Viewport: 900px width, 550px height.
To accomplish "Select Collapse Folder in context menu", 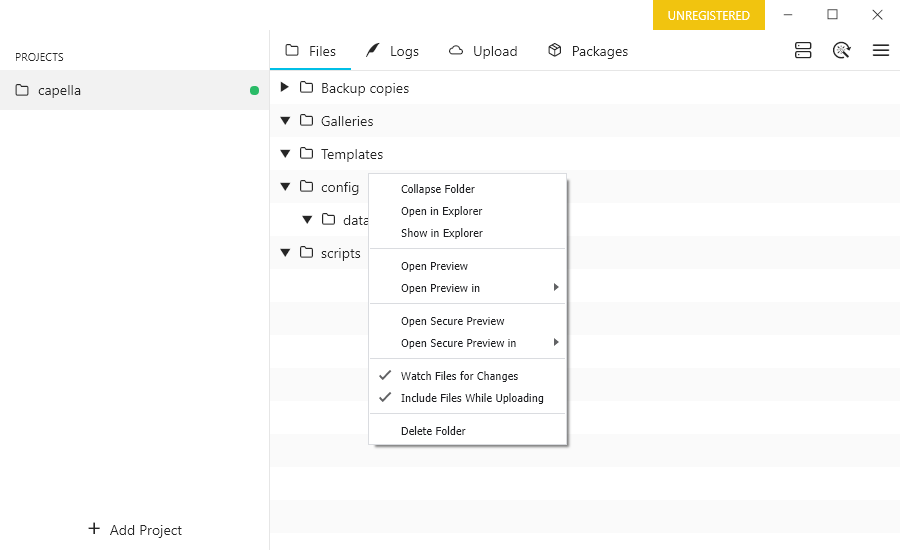I will pos(437,189).
